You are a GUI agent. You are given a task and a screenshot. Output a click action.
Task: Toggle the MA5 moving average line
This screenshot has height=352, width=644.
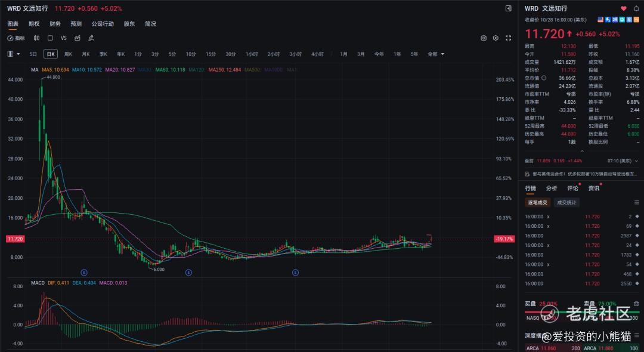click(x=55, y=70)
